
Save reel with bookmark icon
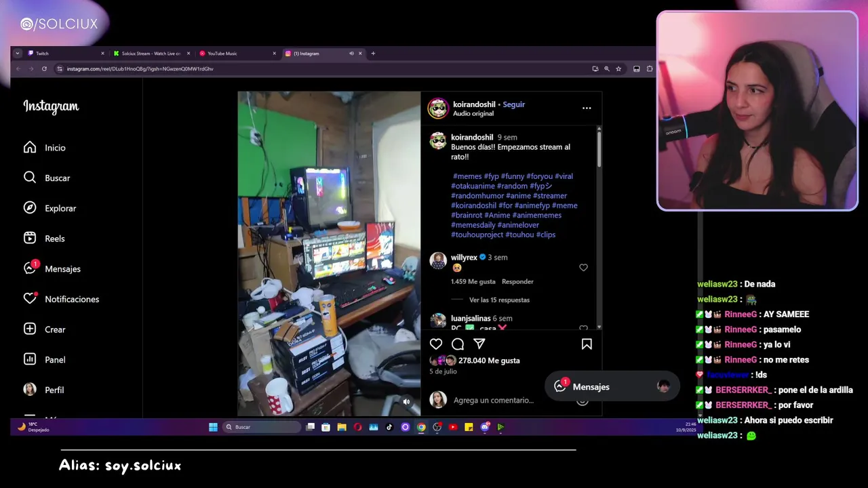[587, 344]
